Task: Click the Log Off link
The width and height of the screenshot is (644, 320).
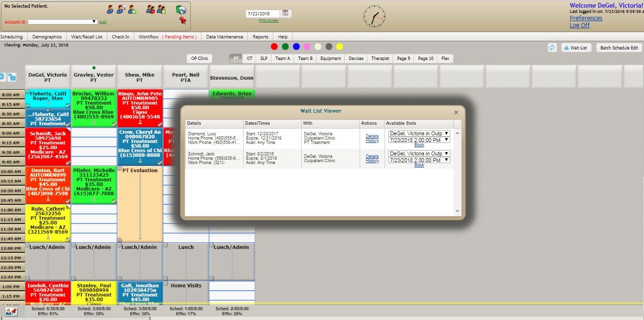Action: 580,25
